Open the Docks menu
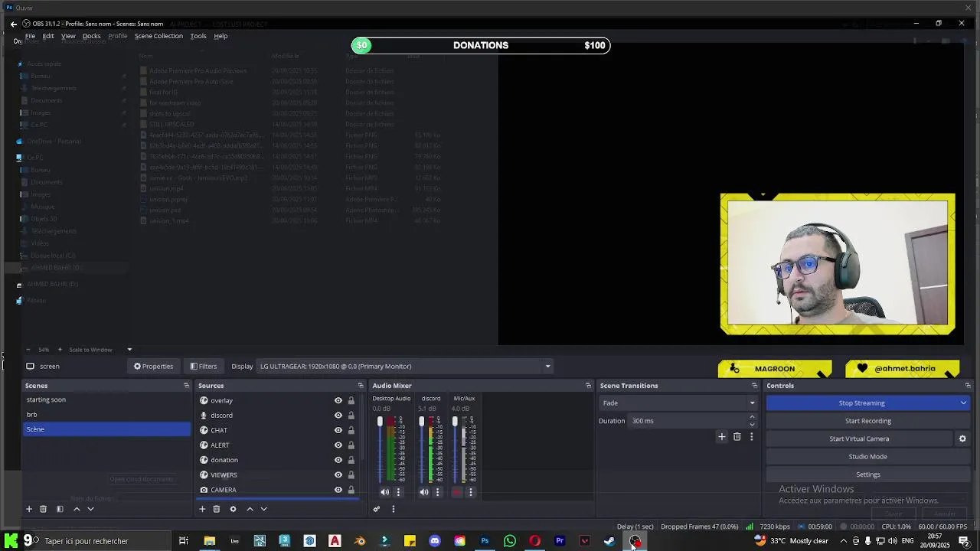This screenshot has height=551, width=980. [91, 36]
